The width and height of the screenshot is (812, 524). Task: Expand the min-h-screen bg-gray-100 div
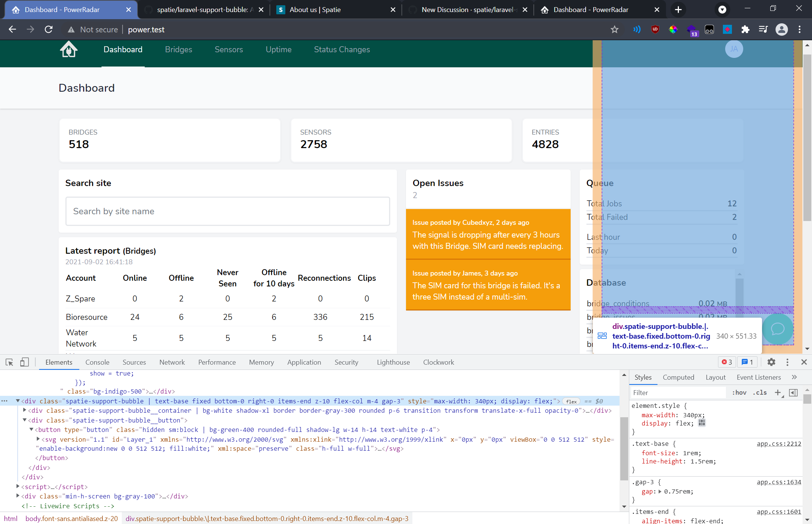pos(18,496)
